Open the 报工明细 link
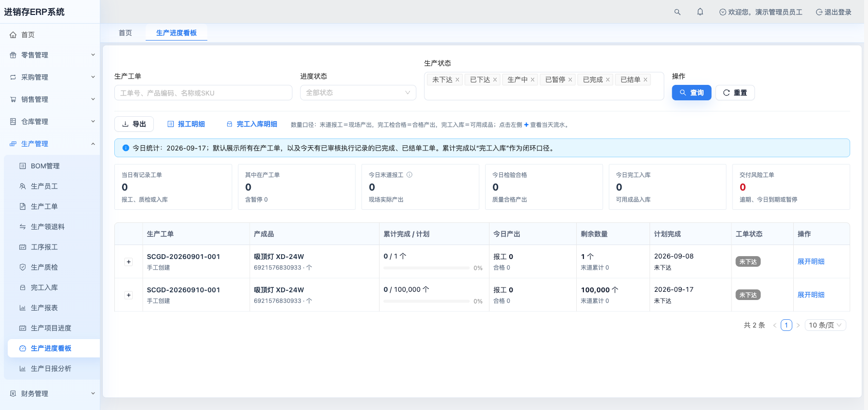Viewport: 868px width, 410px height. [186, 124]
